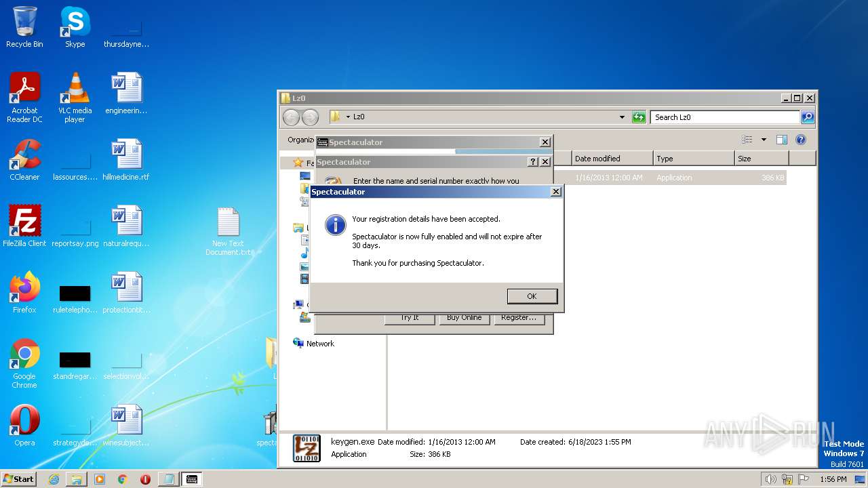Select the FileZilla Client desktop icon
This screenshot has width=868, height=488.
24,226
